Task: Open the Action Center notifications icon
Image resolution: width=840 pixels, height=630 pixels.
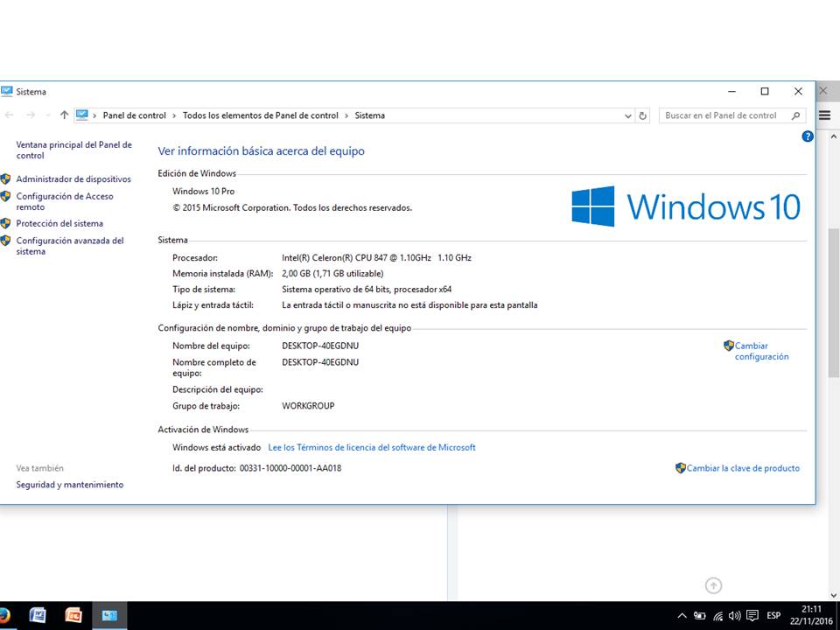Action: tap(752, 616)
